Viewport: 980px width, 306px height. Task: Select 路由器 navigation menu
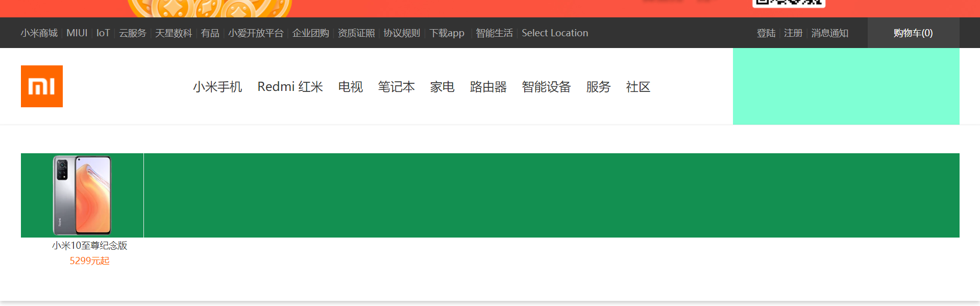[x=488, y=87]
